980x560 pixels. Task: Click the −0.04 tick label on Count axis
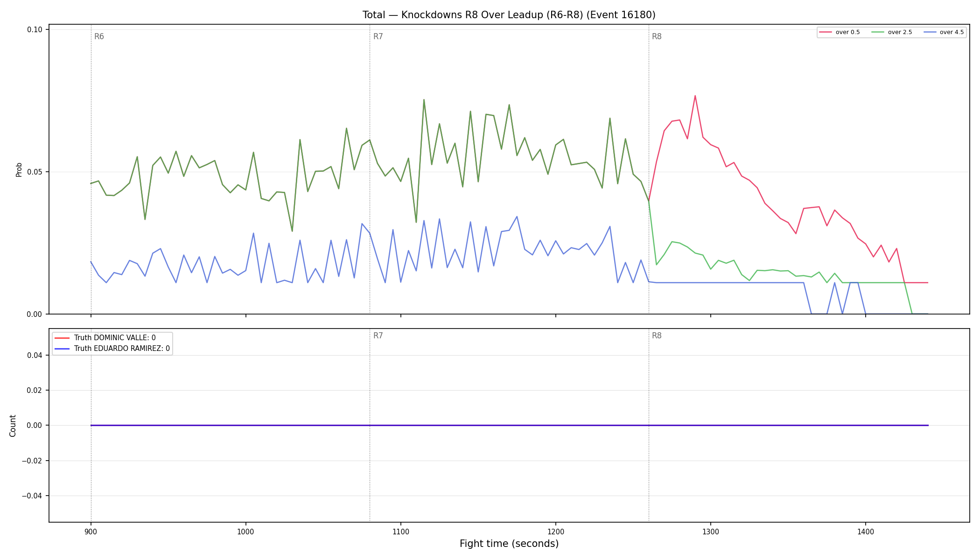[32, 496]
